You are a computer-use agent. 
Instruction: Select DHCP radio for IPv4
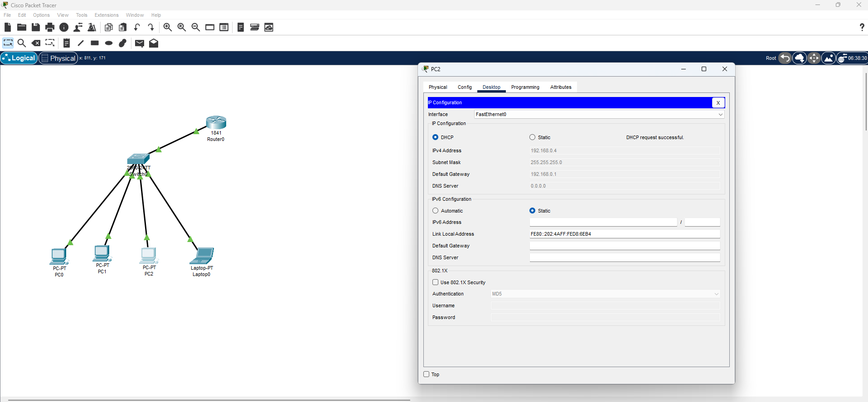(x=436, y=137)
